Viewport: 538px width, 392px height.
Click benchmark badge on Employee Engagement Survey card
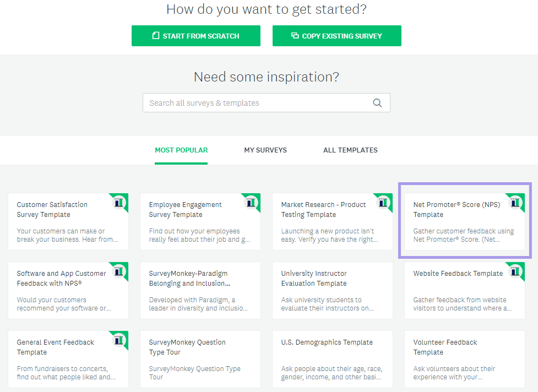coord(251,203)
